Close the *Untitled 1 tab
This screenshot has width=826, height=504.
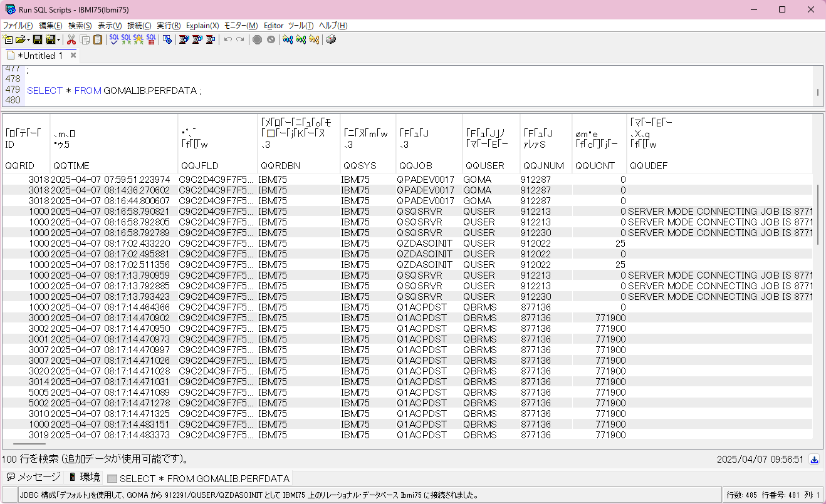pyautogui.click(x=73, y=55)
